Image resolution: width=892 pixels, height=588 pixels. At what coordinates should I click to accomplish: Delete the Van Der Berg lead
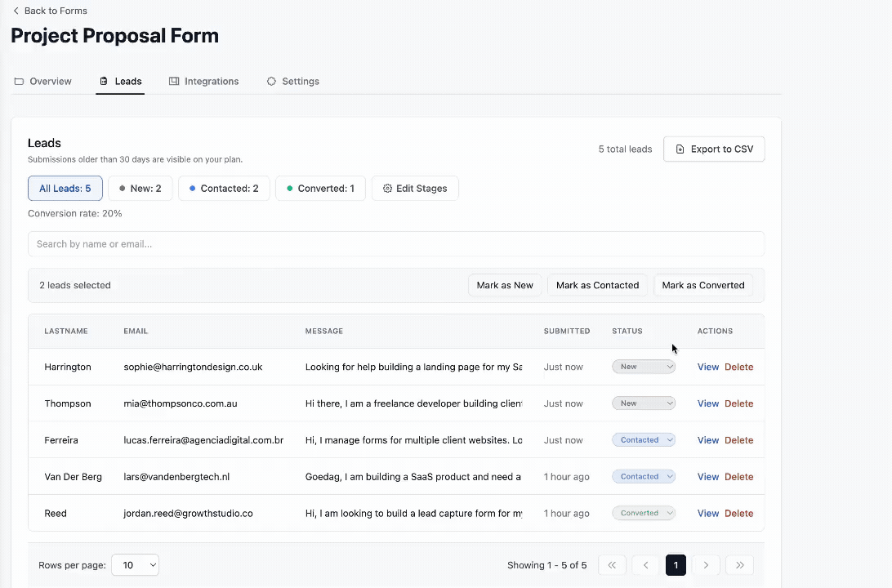coord(739,477)
